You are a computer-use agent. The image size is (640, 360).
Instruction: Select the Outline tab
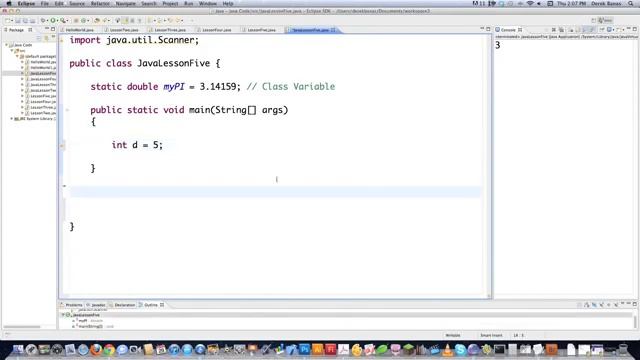click(151, 305)
